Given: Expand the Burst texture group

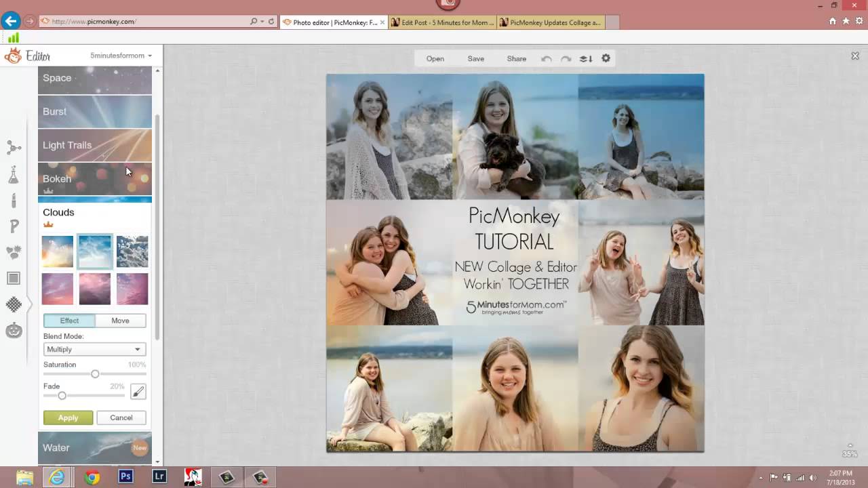Looking at the screenshot, I should point(95,112).
